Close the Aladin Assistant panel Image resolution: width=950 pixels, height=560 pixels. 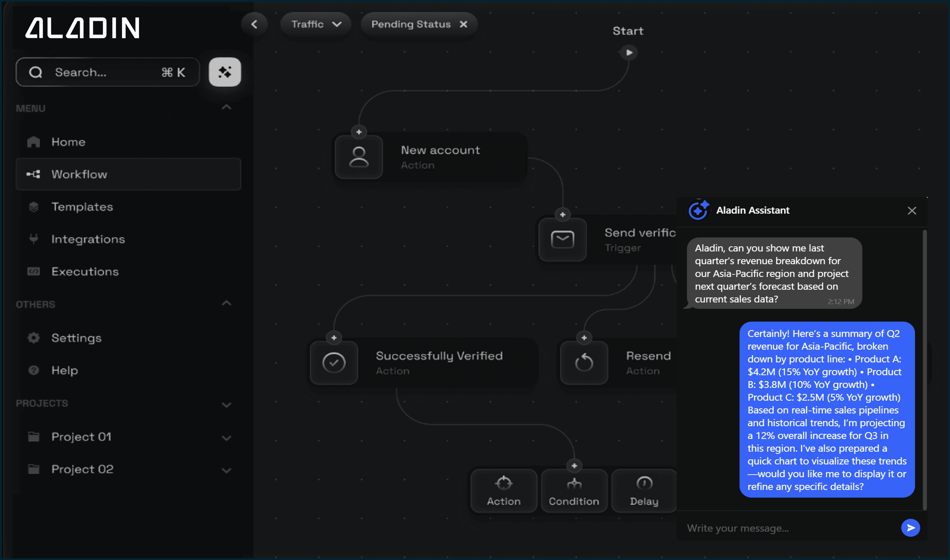click(912, 211)
